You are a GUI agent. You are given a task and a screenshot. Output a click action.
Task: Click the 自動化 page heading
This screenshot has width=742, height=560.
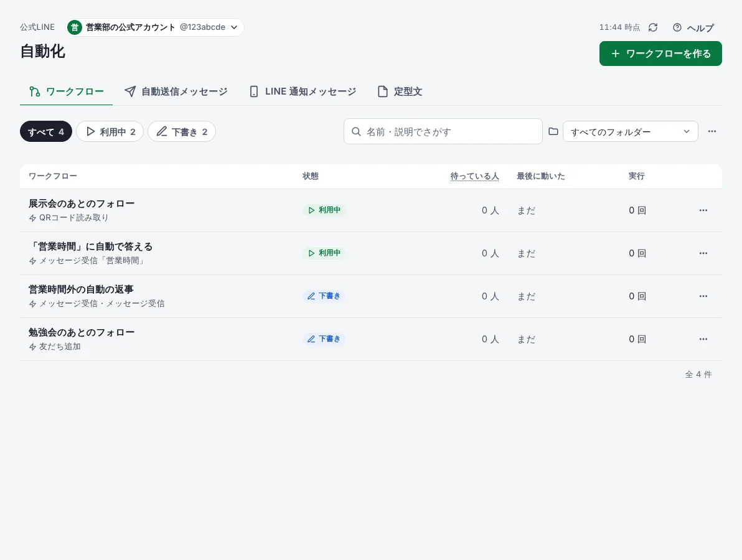[42, 52]
